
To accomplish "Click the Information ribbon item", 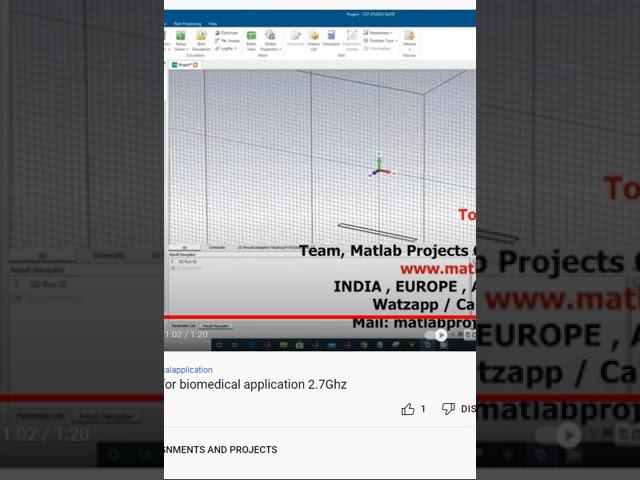I will click(x=377, y=48).
